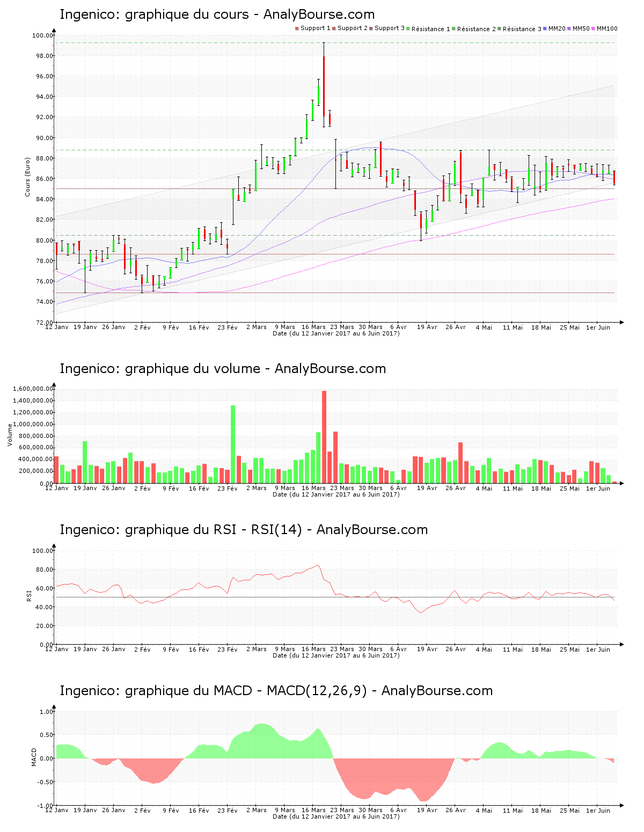
Task: Click the vertical 'RSI' axis label
Action: (x=29, y=595)
